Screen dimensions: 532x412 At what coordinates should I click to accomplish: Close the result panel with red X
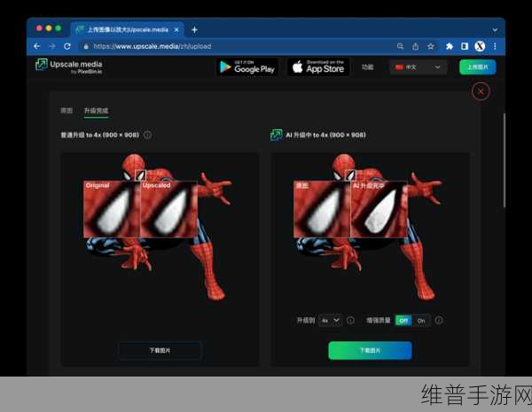pyautogui.click(x=481, y=91)
